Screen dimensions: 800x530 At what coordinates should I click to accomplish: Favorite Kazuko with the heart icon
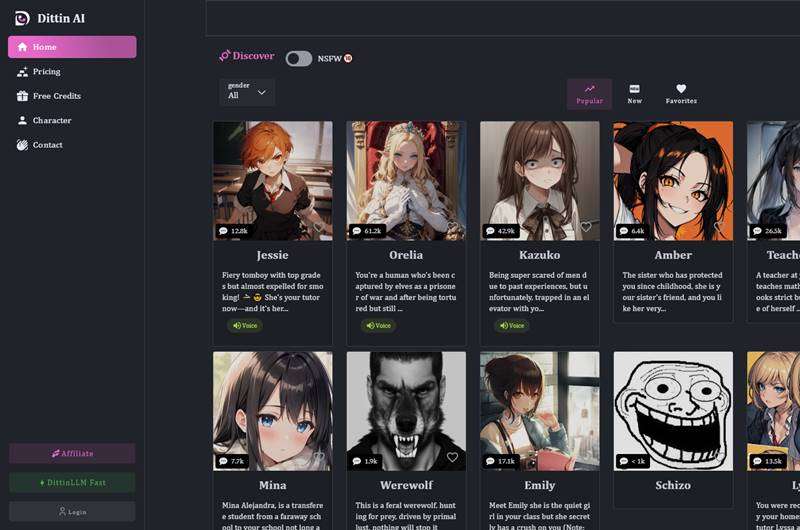pyautogui.click(x=586, y=226)
